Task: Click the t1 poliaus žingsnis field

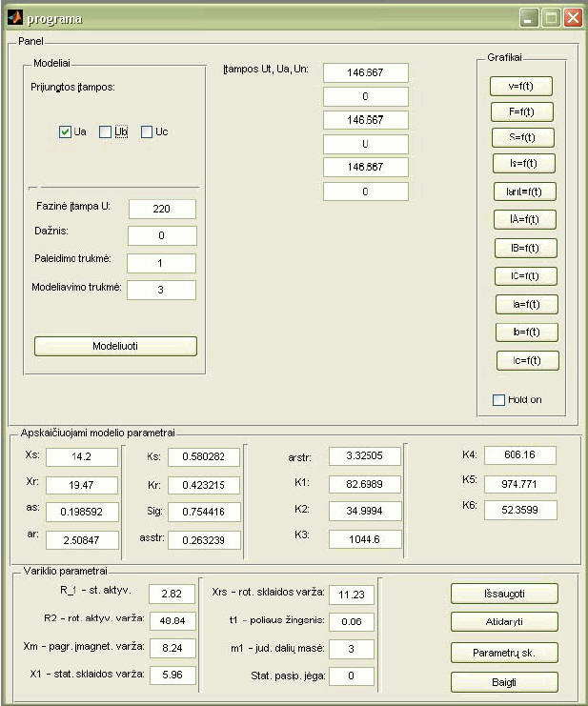Action: pos(352,622)
